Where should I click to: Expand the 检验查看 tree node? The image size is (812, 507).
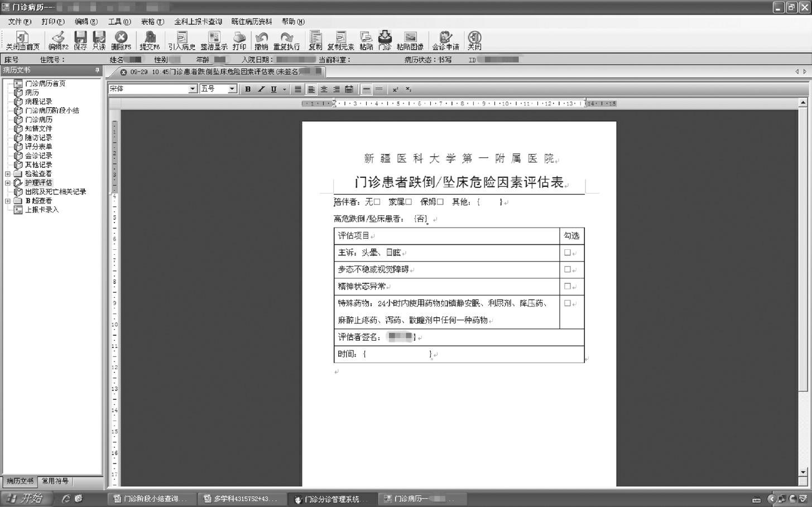pyautogui.click(x=7, y=174)
